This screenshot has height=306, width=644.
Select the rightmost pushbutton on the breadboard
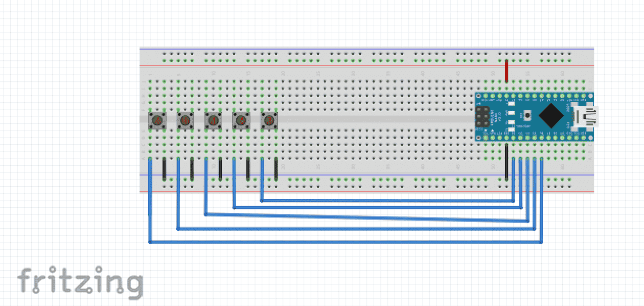coord(269,121)
